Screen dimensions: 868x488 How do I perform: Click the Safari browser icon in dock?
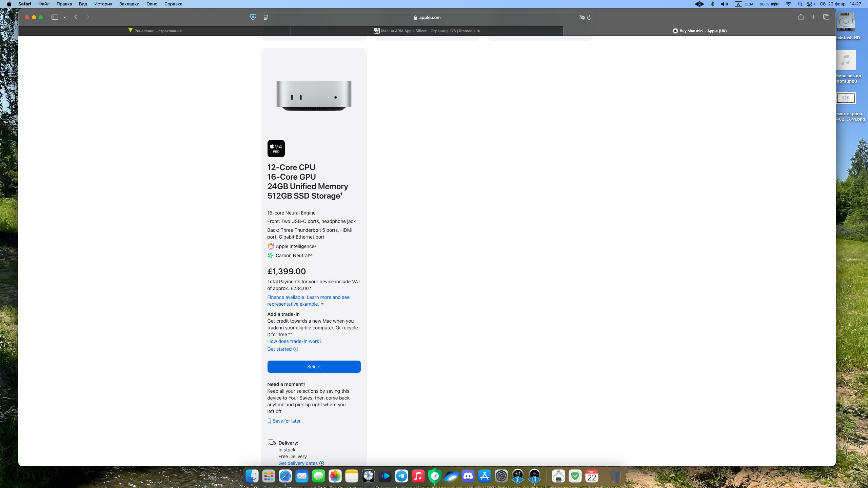[x=285, y=476]
